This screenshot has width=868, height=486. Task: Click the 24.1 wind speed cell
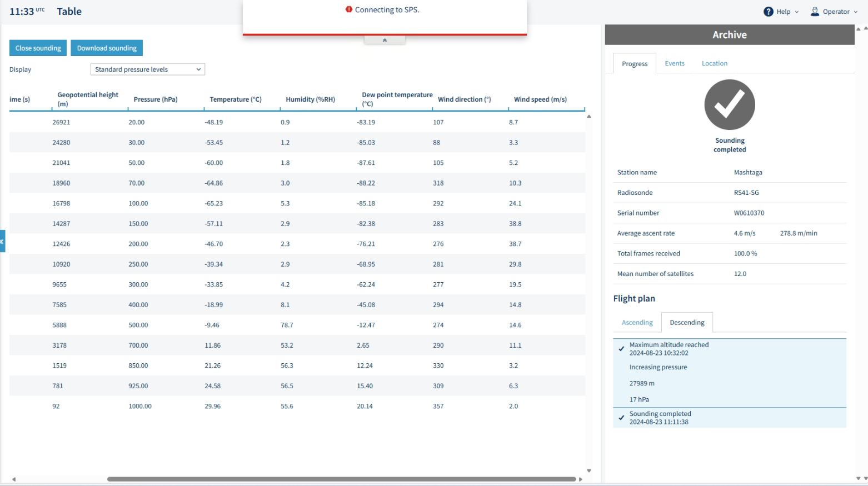(515, 204)
